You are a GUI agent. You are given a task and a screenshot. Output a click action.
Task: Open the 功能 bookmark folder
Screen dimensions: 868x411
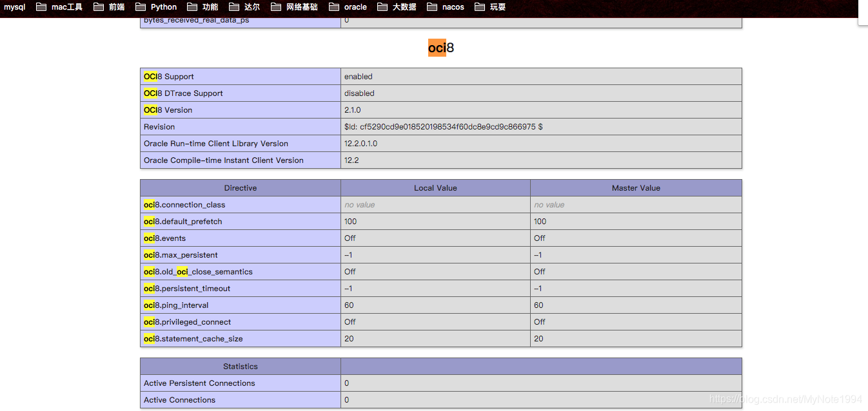[x=202, y=7]
